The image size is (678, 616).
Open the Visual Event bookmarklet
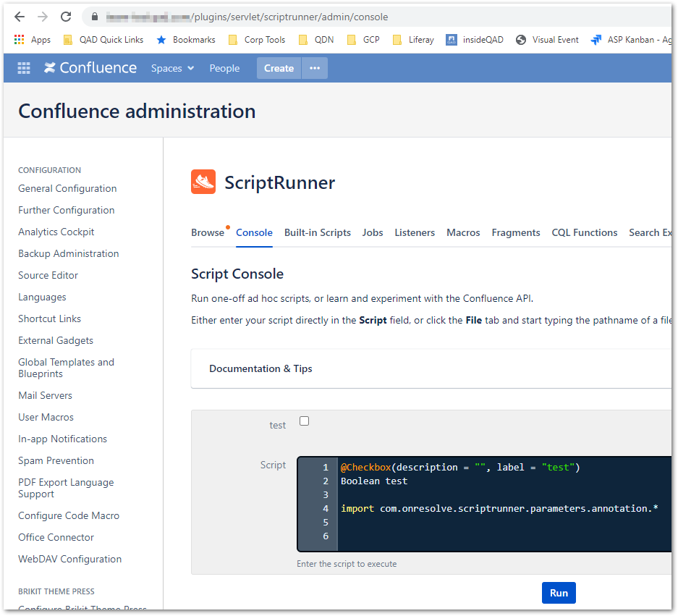coord(547,40)
